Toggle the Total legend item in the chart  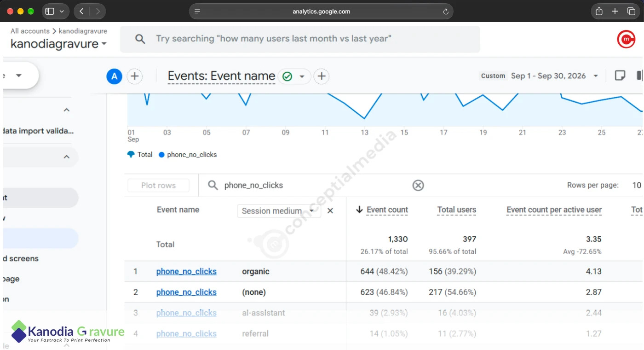pos(140,155)
